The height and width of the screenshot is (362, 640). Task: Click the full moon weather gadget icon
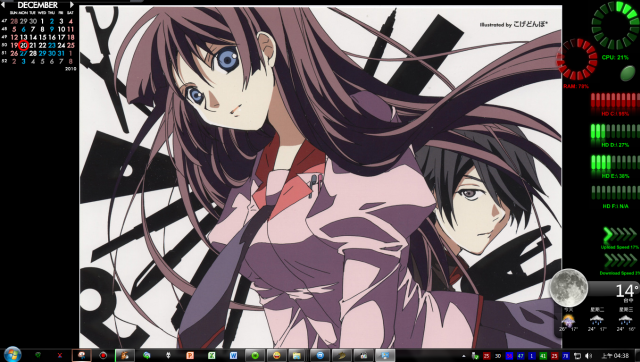tap(569, 288)
